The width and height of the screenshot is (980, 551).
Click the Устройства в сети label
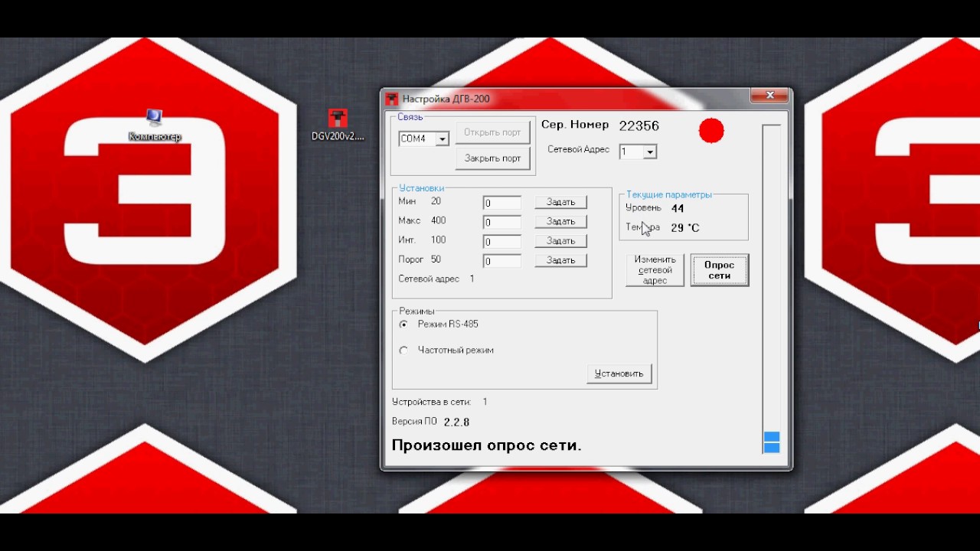(x=431, y=402)
